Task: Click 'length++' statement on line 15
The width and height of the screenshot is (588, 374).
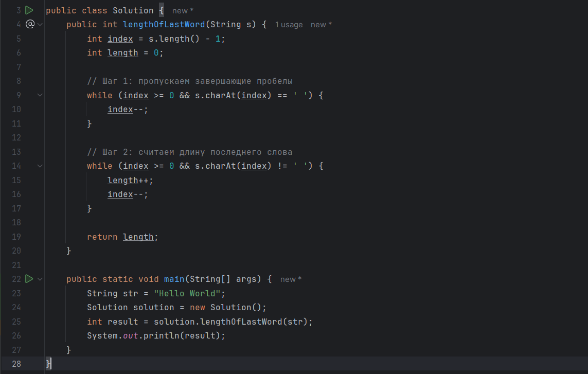Action: (130, 181)
